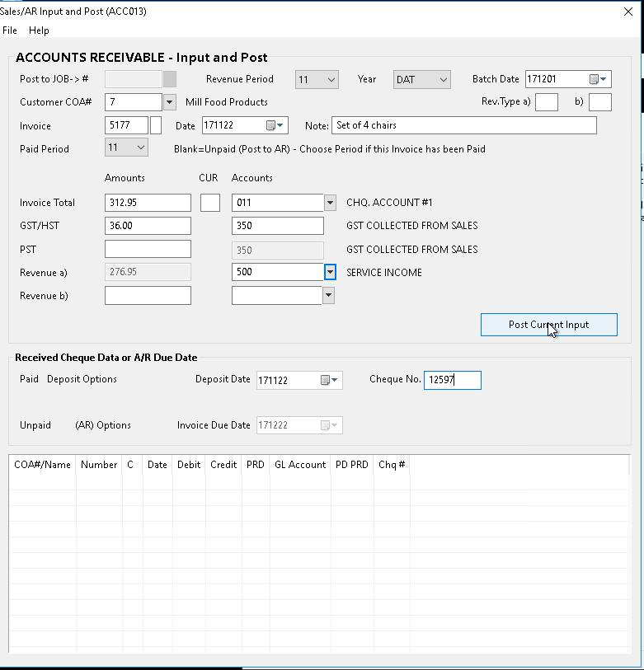Click the GST/HST amount field
644x670 pixels.
[148, 226]
